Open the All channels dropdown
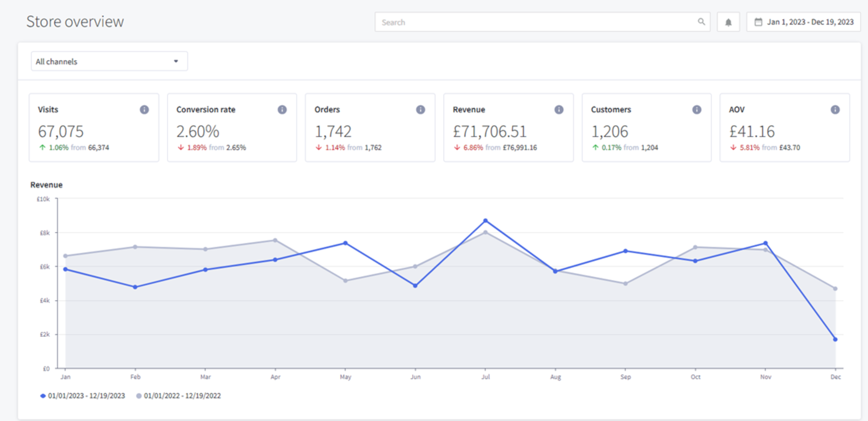868x421 pixels. pyautogui.click(x=109, y=61)
